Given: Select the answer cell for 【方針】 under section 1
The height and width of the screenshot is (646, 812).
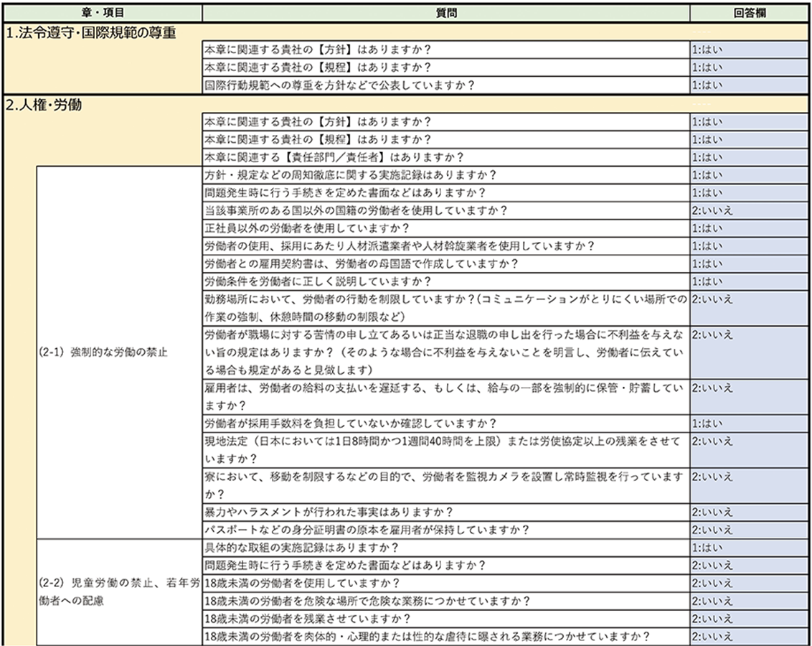Looking at the screenshot, I should point(748,50).
